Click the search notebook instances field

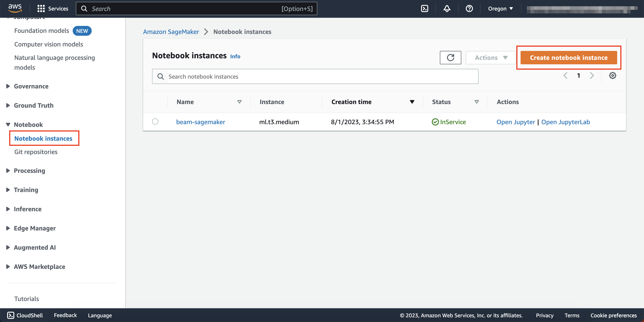315,76
